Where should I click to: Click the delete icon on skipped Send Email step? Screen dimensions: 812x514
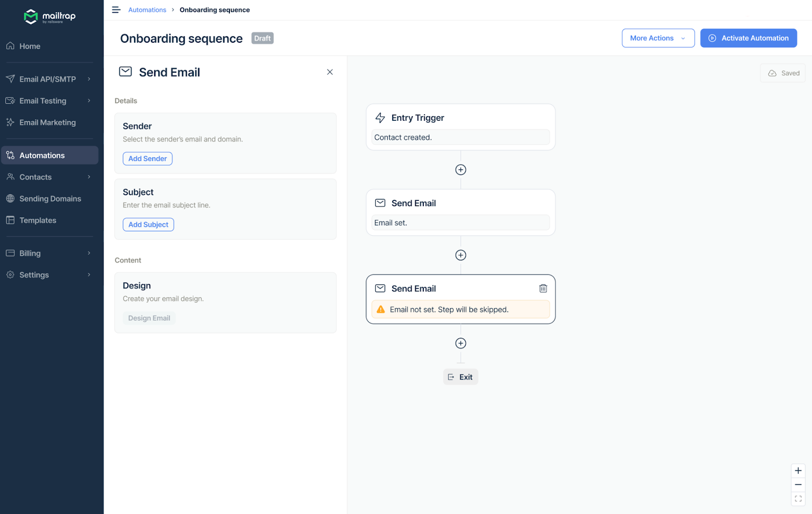[543, 288]
